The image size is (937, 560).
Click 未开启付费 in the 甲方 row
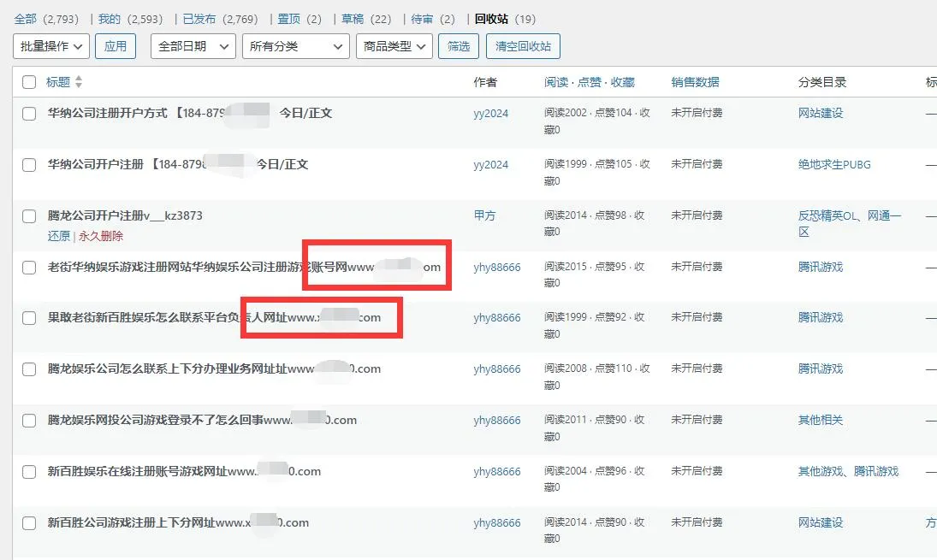coord(697,215)
